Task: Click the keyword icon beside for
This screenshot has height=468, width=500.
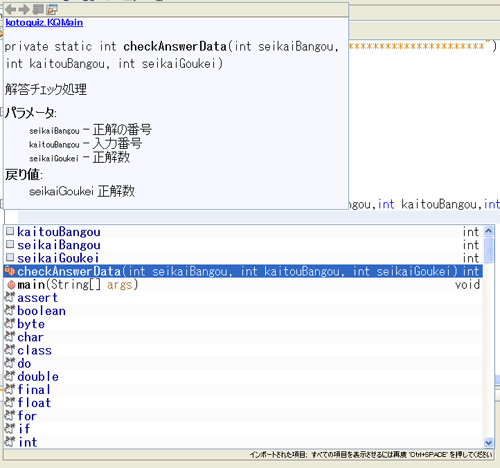Action: (10, 415)
